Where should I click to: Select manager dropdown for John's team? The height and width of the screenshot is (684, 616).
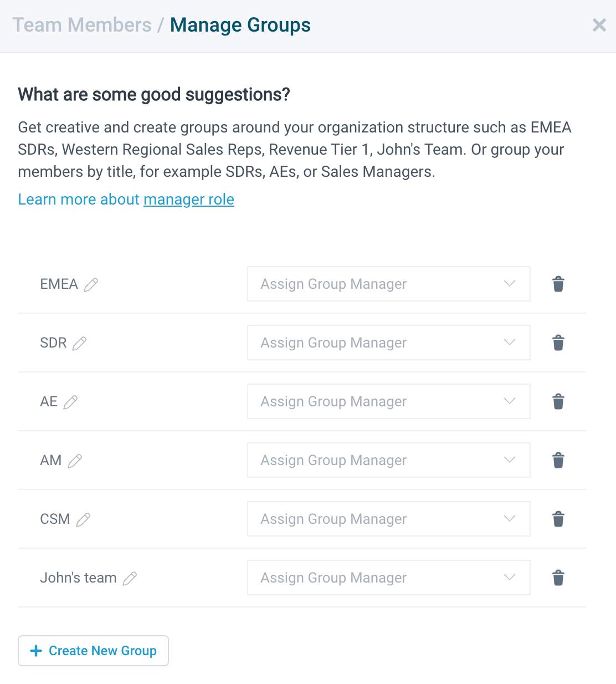(388, 578)
